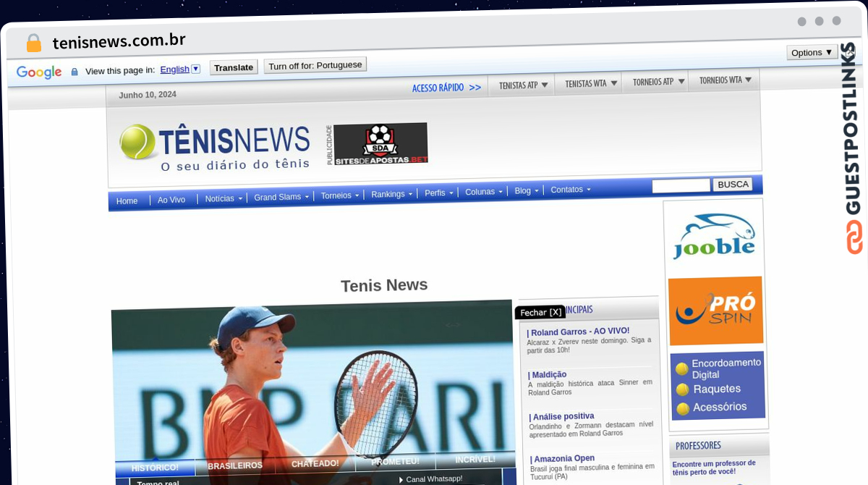Open the Blog menu
Viewport: 868px width, 485px height.
tap(527, 190)
